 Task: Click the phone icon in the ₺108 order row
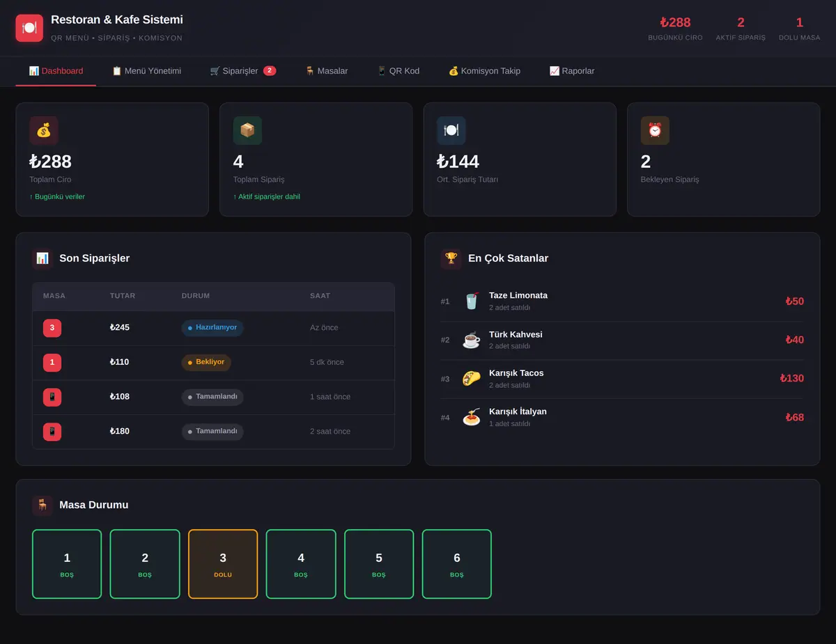pyautogui.click(x=52, y=397)
